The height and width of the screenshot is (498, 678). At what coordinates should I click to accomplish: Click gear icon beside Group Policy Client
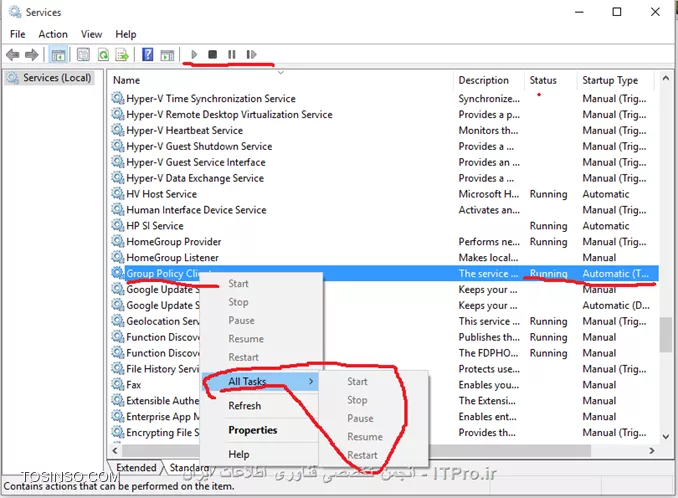pos(117,273)
